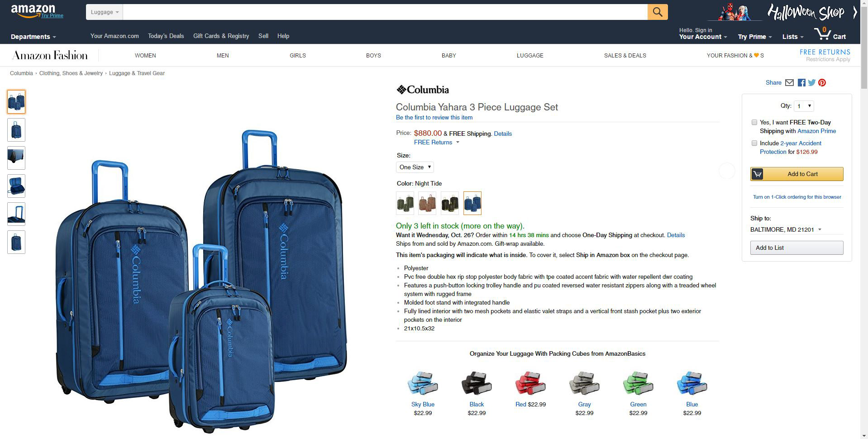
Task: Enable FREE Two-Day Shipping with Prime checkbox
Action: click(754, 122)
